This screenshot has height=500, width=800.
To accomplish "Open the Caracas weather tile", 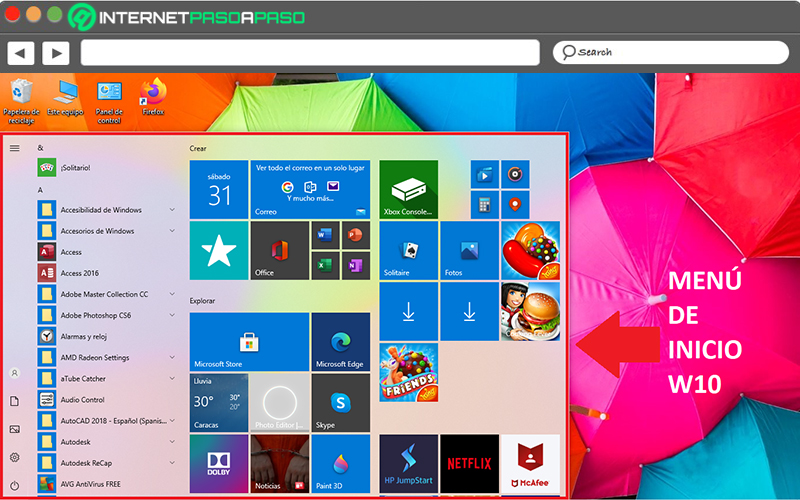I will 219,403.
